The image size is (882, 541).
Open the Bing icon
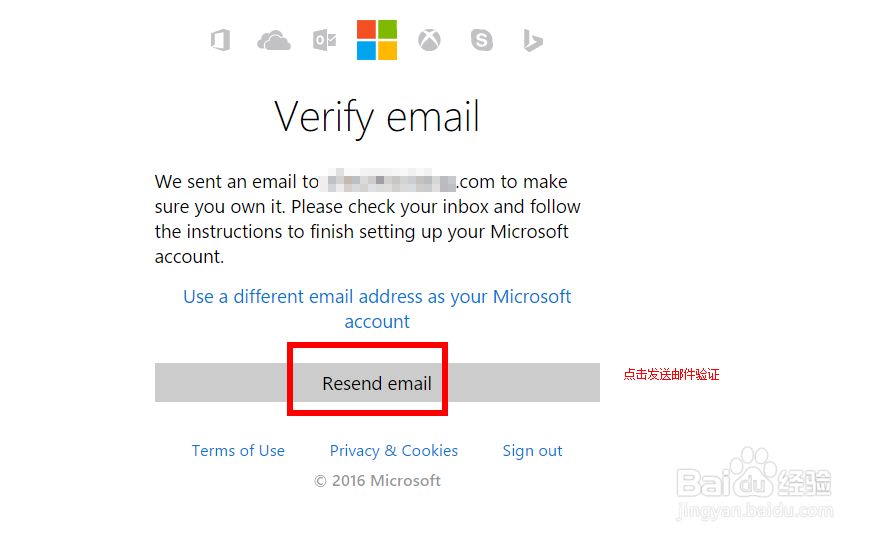coord(533,40)
